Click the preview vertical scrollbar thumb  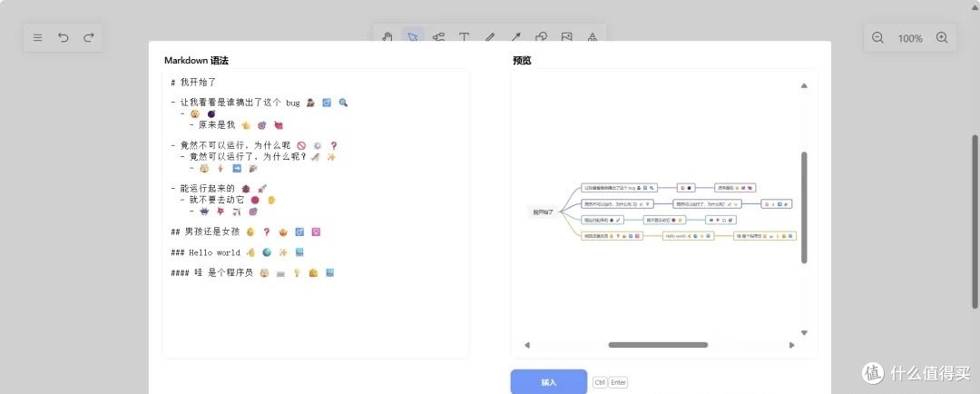pyautogui.click(x=804, y=207)
